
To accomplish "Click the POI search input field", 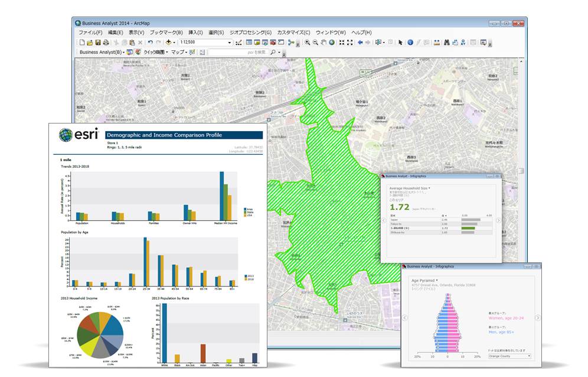I will pos(238,52).
